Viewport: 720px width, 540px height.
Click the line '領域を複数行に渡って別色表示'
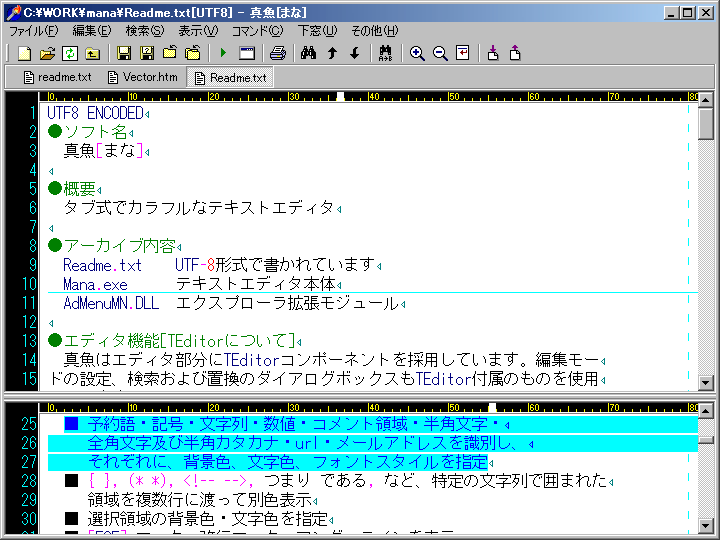tap(200, 500)
